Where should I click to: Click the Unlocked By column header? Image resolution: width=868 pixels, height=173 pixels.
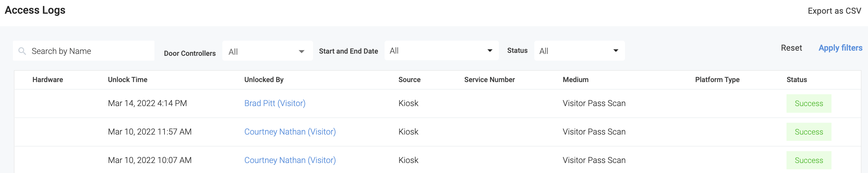click(264, 80)
